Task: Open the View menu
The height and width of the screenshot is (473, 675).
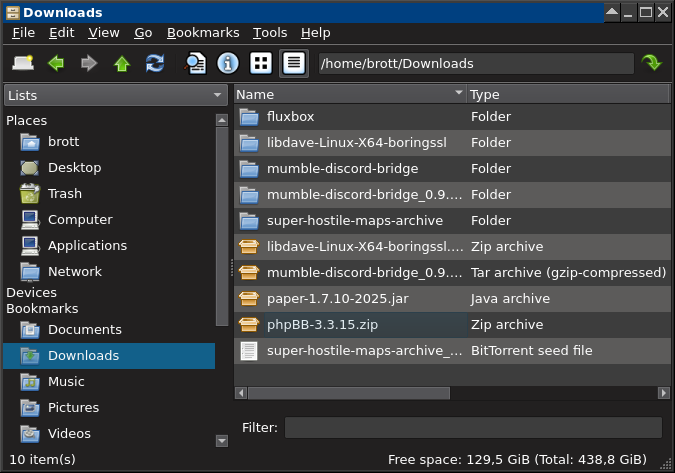Action: (104, 33)
